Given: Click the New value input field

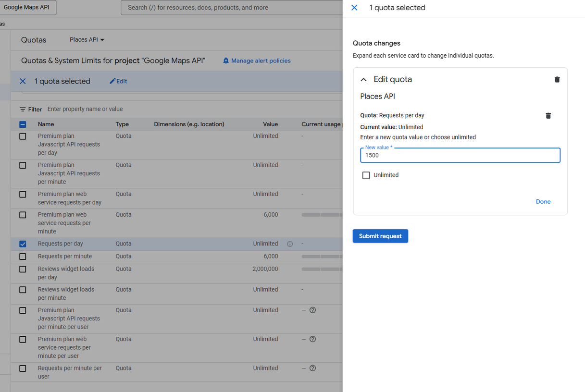Looking at the screenshot, I should [x=460, y=155].
